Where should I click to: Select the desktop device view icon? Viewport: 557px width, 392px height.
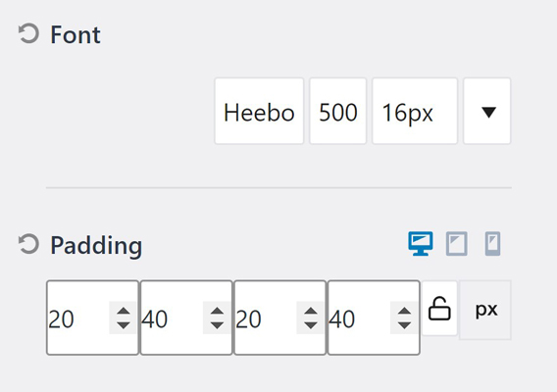coord(421,244)
